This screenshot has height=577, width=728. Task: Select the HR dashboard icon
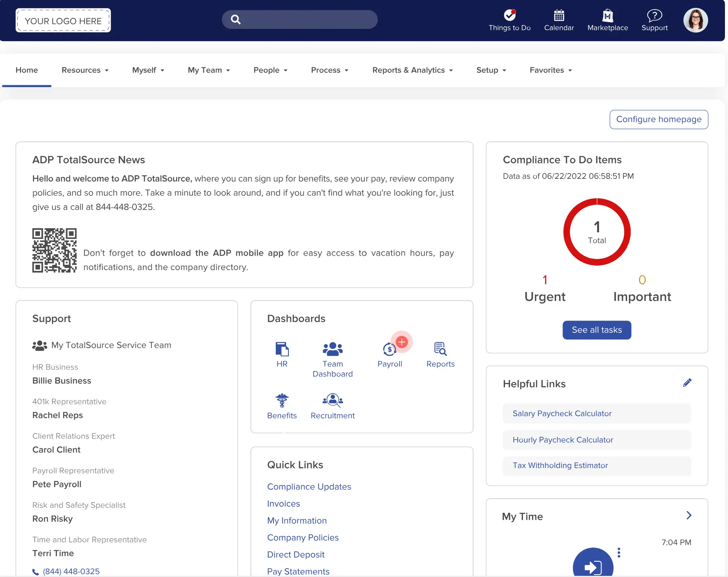[282, 350]
